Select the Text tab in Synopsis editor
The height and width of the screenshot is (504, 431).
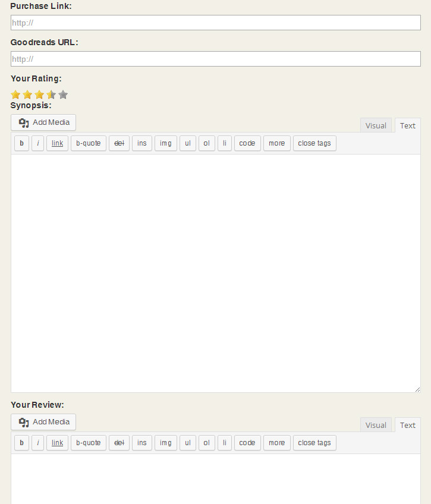pos(408,125)
